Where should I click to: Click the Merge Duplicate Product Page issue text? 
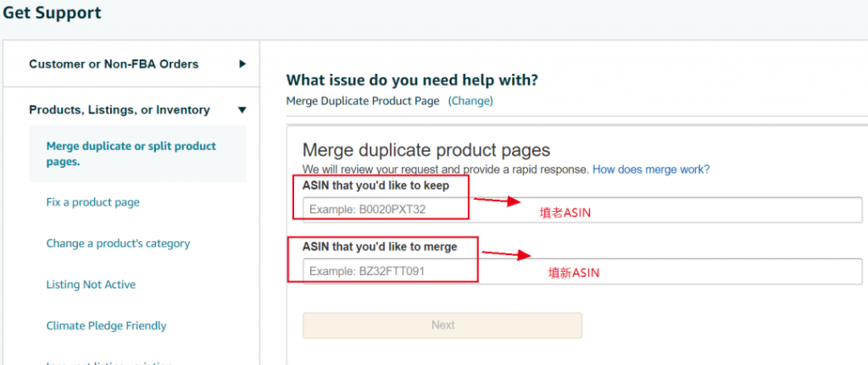tap(363, 101)
